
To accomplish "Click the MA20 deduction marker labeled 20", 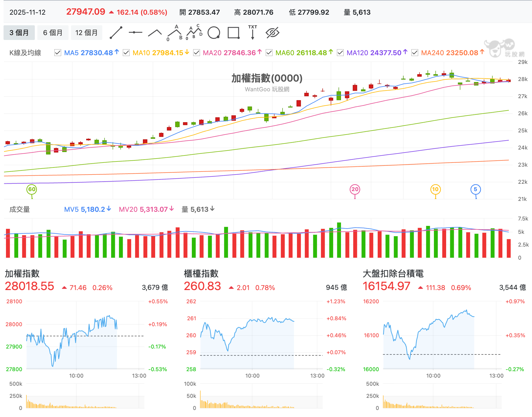I will coord(355,189).
